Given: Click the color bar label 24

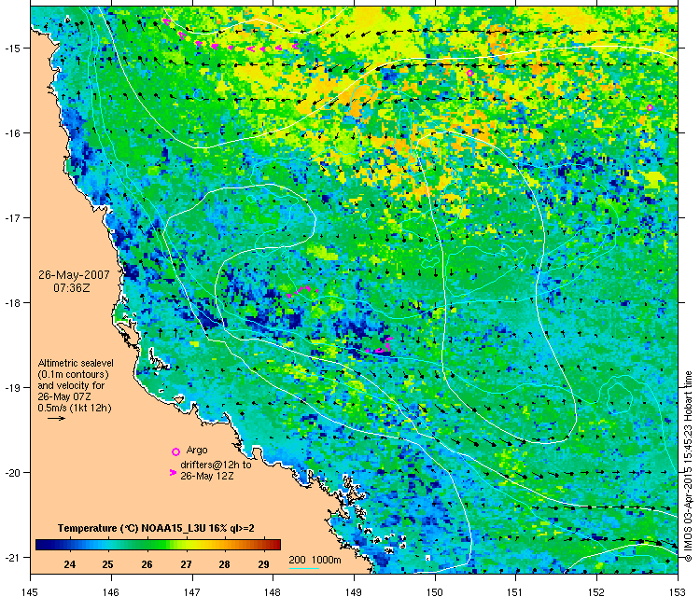Looking at the screenshot, I should pos(70,564).
